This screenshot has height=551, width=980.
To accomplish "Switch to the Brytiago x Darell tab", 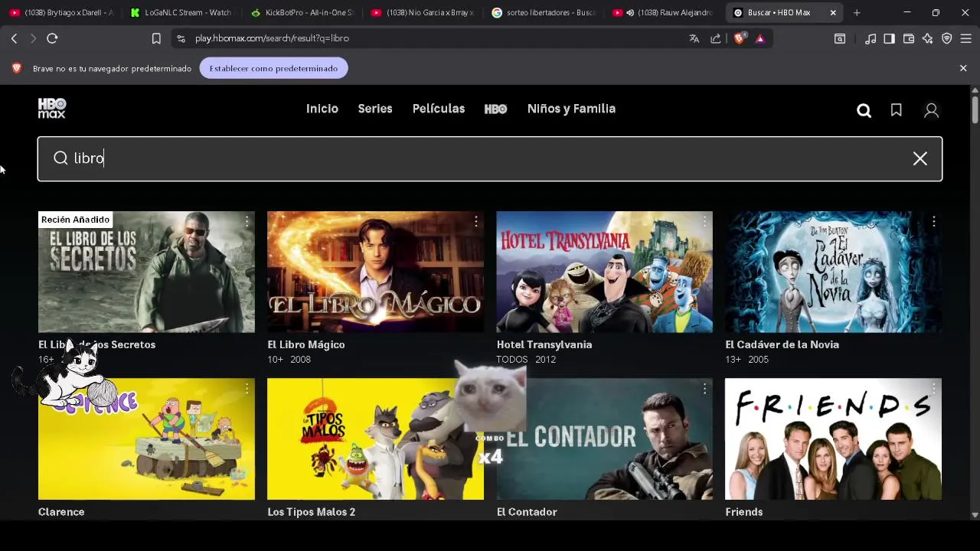I will point(60,12).
